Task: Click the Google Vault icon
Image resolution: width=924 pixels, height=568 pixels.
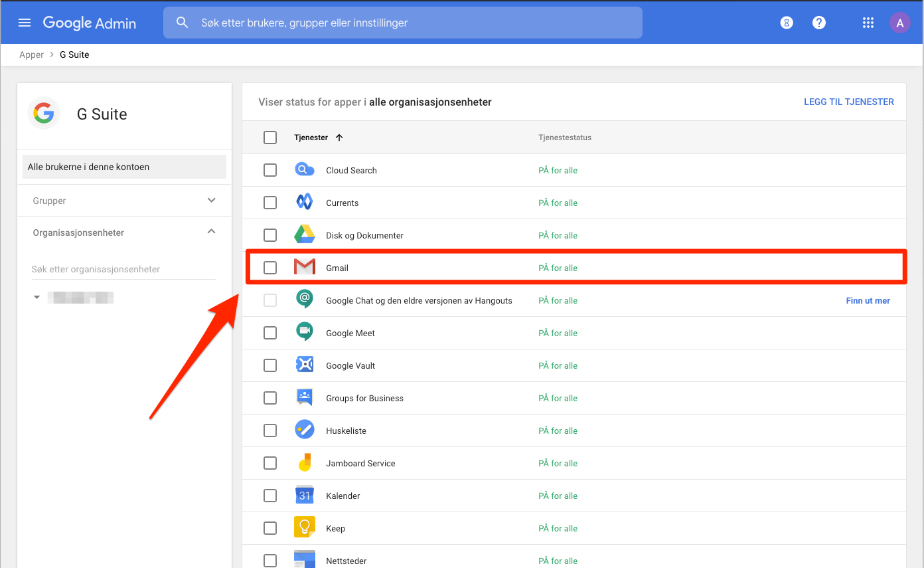Action: pos(304,365)
